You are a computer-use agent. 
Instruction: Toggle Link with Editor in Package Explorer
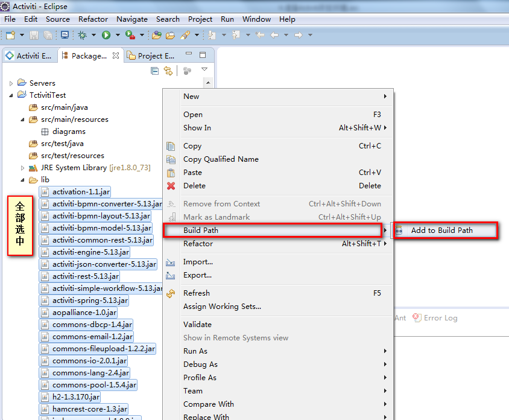[168, 71]
